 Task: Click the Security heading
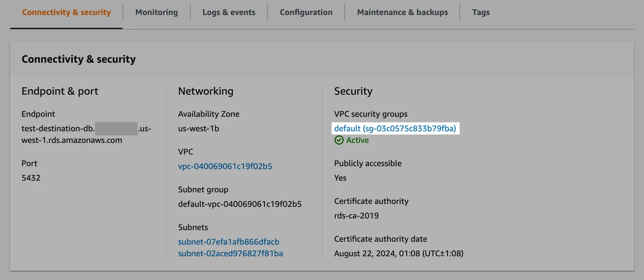353,91
